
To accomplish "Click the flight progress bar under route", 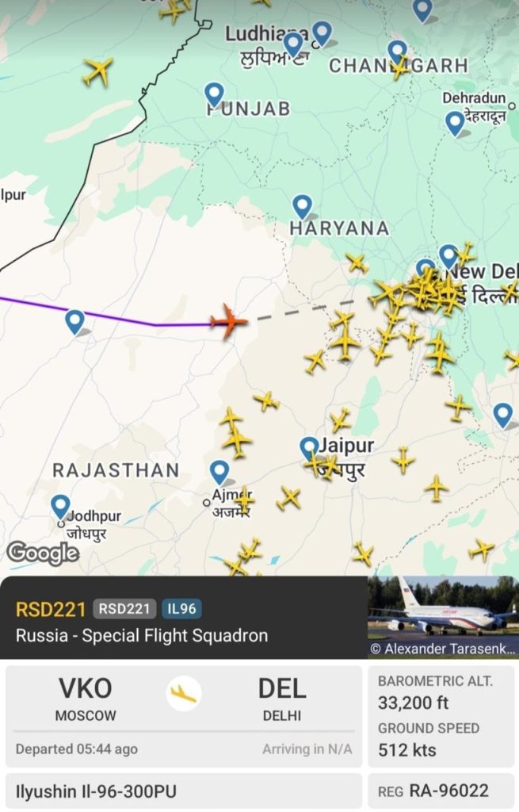I will pos(184,731).
